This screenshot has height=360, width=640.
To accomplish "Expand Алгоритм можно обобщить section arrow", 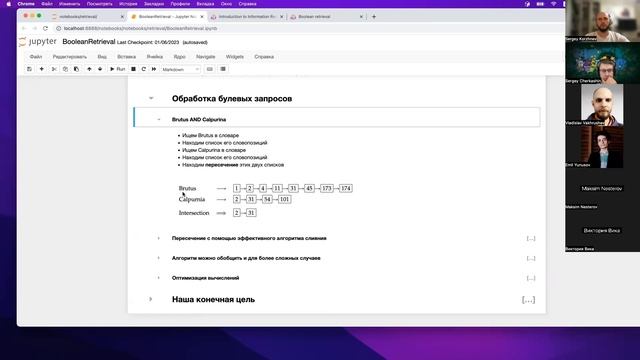I will pyautogui.click(x=159, y=258).
